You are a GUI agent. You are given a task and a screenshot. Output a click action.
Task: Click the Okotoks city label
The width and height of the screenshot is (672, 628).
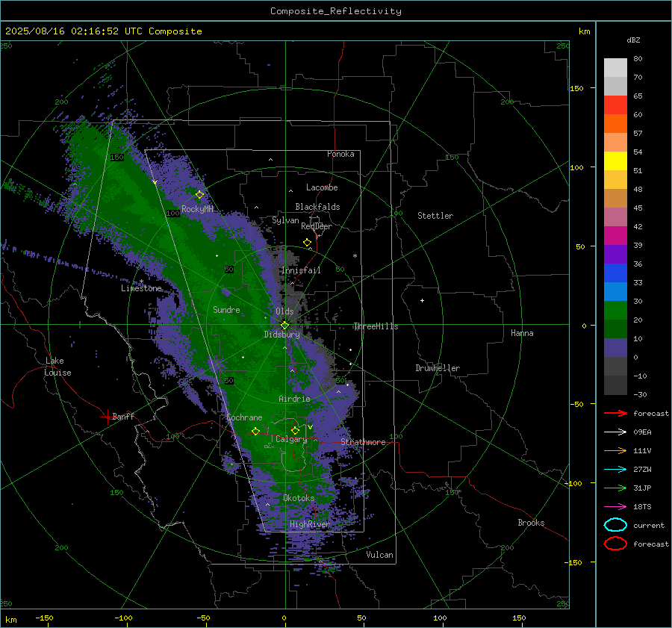[299, 498]
